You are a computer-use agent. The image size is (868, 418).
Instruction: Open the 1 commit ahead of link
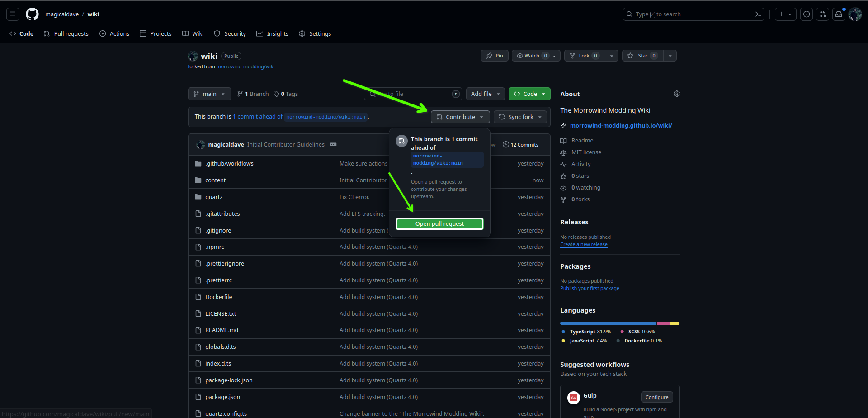tap(258, 117)
